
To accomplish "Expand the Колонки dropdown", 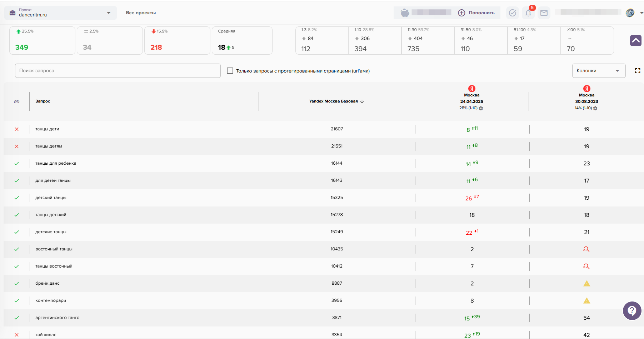I will pyautogui.click(x=599, y=71).
